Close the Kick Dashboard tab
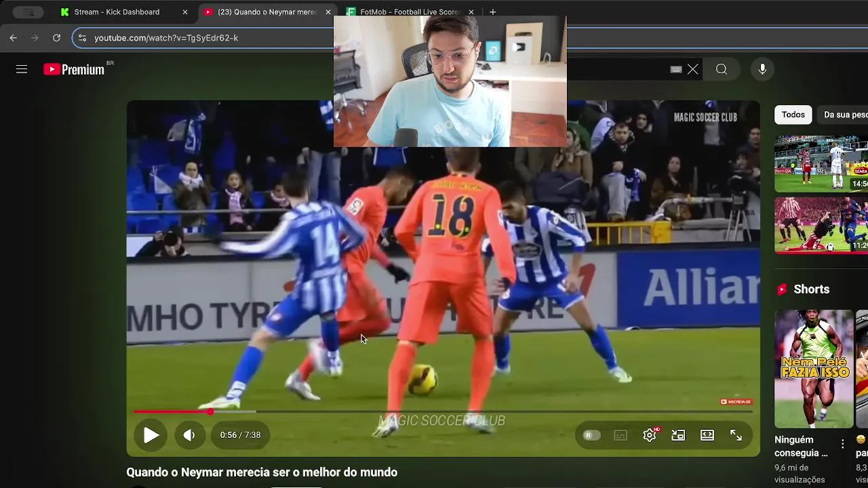868x488 pixels. click(185, 12)
